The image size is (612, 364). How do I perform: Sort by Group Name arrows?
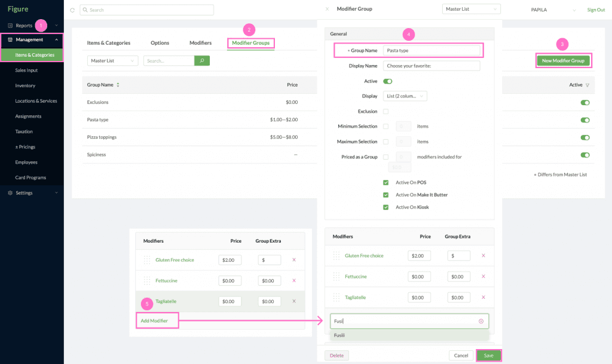(x=118, y=85)
